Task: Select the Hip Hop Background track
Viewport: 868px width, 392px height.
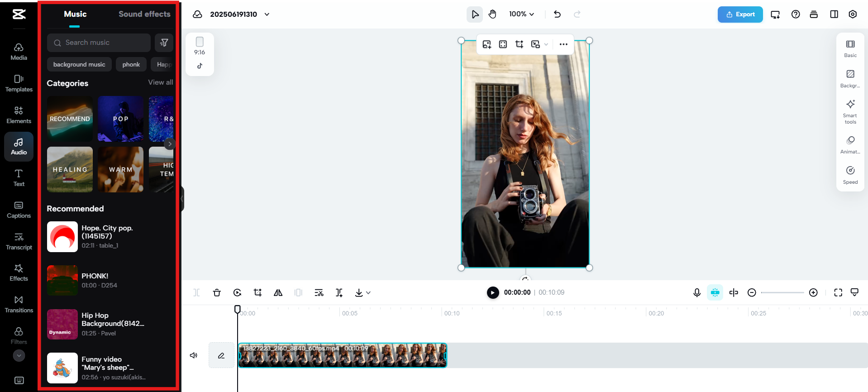Action: (x=110, y=324)
